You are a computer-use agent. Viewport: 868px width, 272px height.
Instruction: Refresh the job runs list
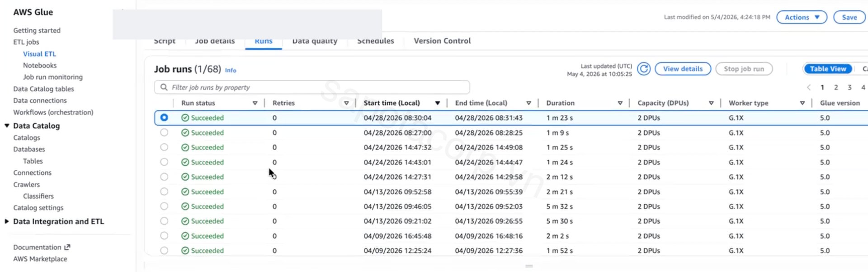tap(644, 69)
